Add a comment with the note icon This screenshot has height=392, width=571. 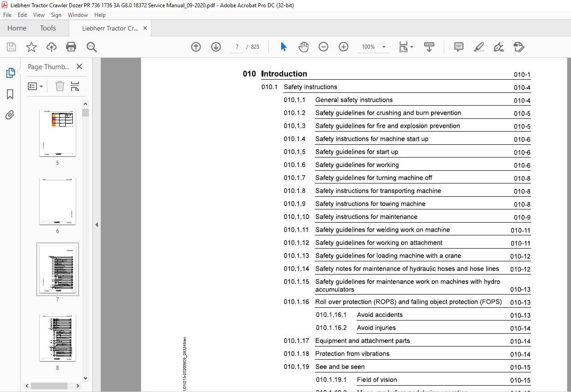(x=459, y=47)
